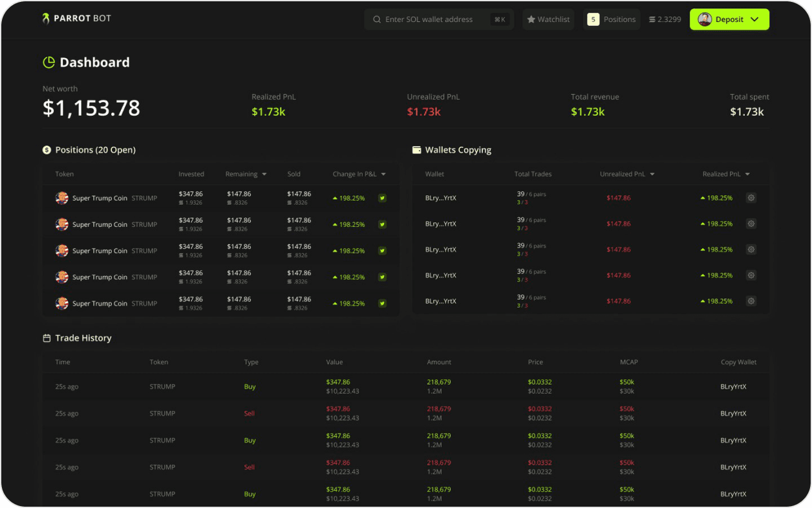This screenshot has height=508, width=812.
Task: Click the Total Trades column header
Action: [x=533, y=174]
